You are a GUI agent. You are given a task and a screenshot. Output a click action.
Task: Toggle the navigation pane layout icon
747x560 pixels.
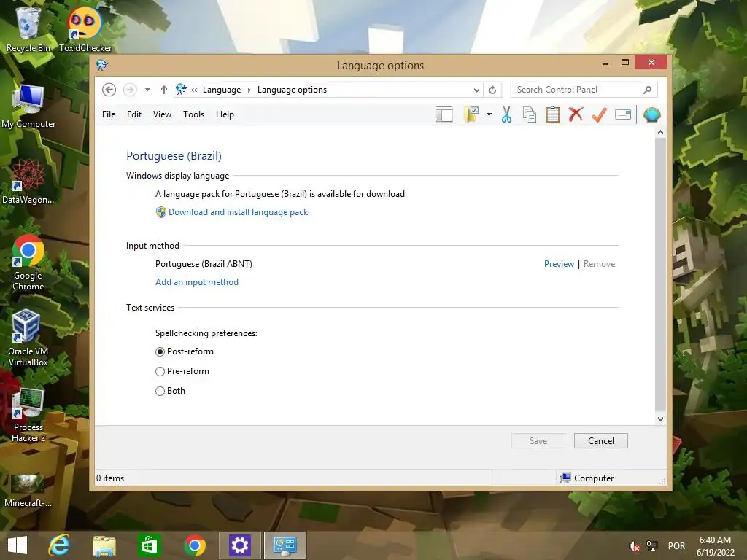tap(444, 114)
